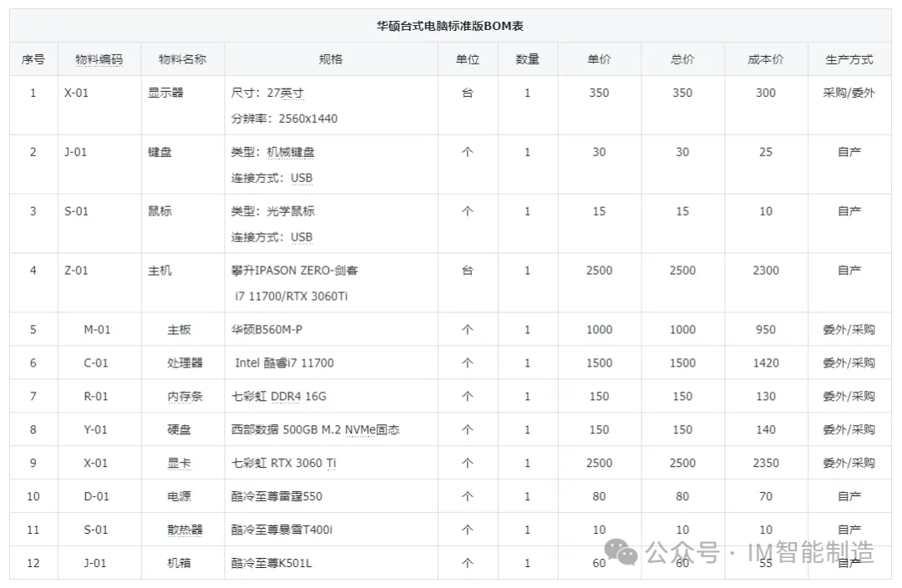902x588 pixels.
Task: Select the Intel 酷睿i7 11700 cell
Action: point(284,362)
